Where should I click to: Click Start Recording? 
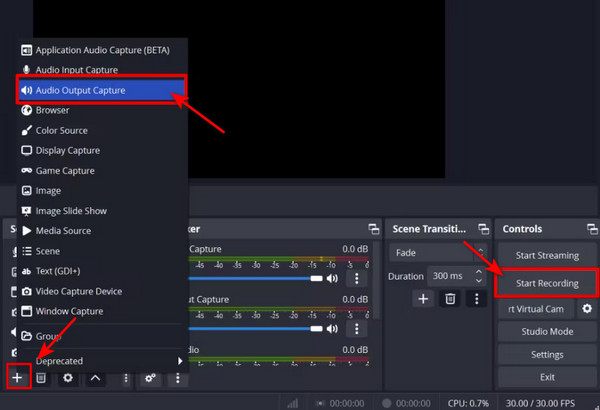tap(547, 283)
